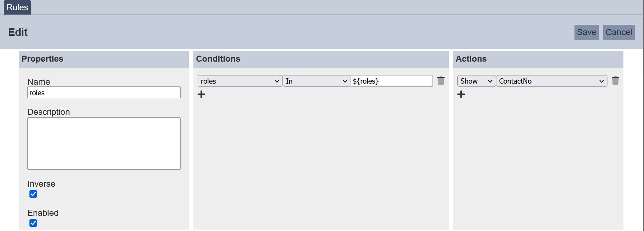Save the rule edits
The image size is (644, 231).
tap(587, 32)
